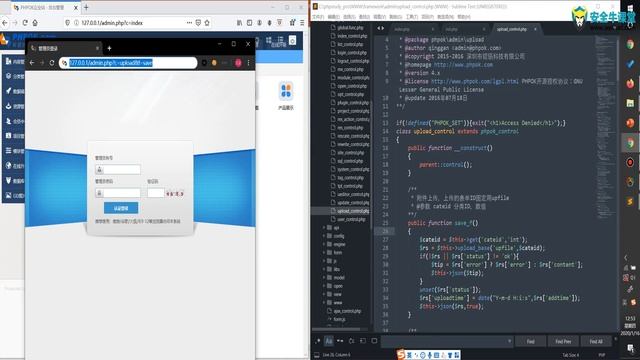This screenshot has width=640, height=360.
Task: Expand the engine folder in sidebar
Action: click(x=324, y=244)
